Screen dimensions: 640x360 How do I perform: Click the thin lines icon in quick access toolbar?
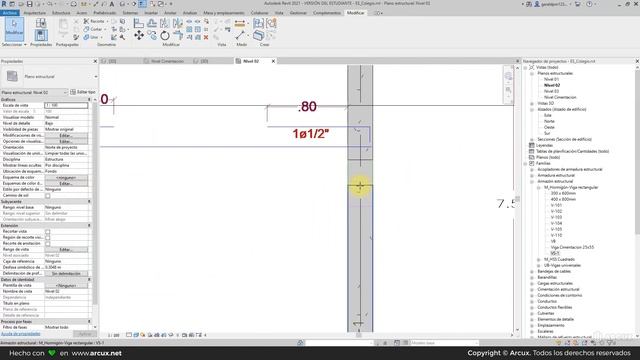[x=142, y=4]
